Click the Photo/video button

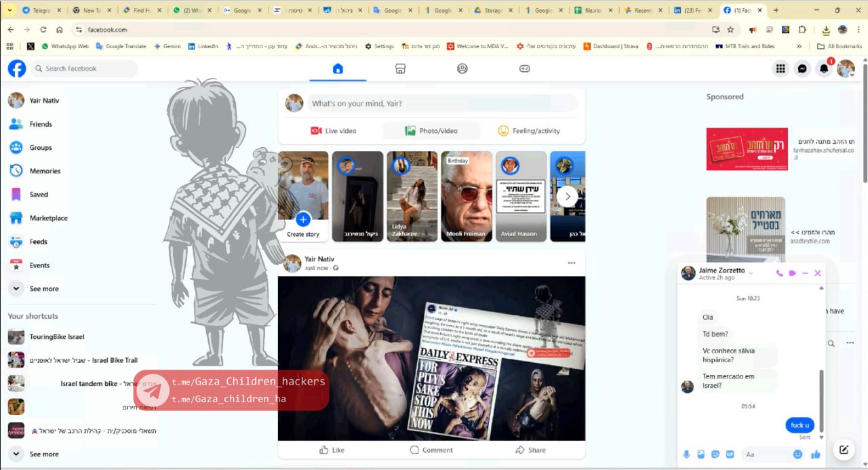tap(431, 131)
